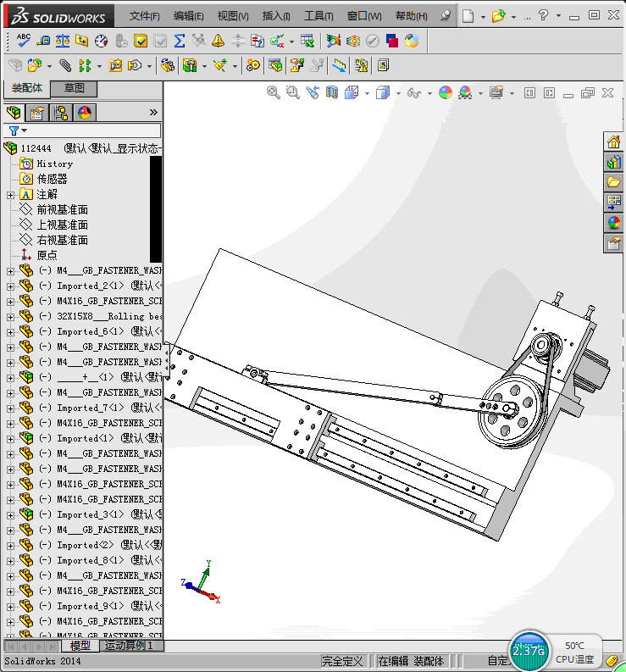This screenshot has height=672, width=626.
Task: Open the View Settings monitor dropdown arrow
Action: click(x=512, y=93)
